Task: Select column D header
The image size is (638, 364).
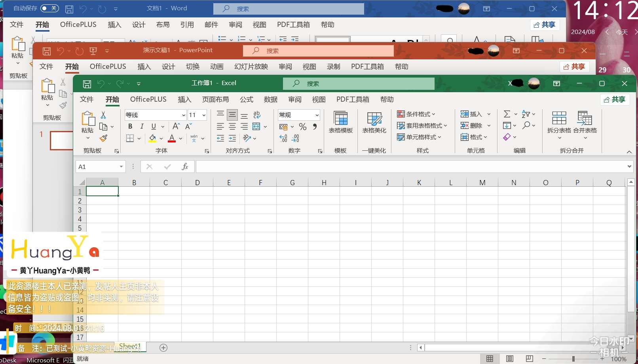Action: [x=197, y=182]
